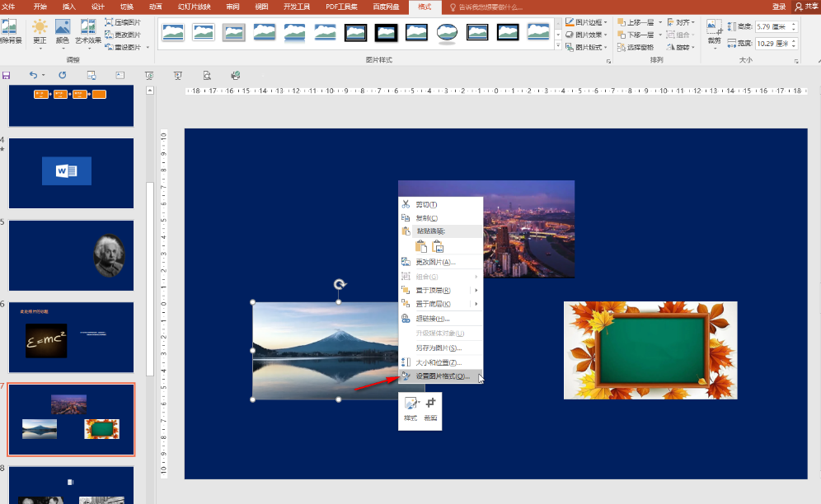
Task: Click the picture paste option icon
Action: click(x=439, y=246)
